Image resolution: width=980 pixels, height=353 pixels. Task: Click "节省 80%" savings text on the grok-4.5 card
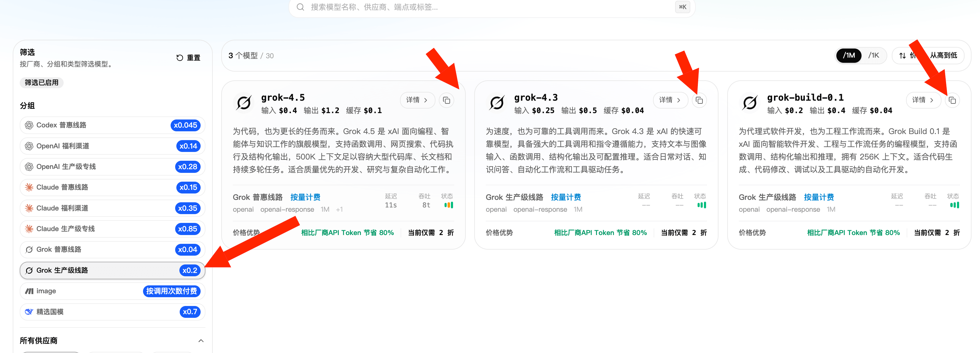(x=378, y=233)
